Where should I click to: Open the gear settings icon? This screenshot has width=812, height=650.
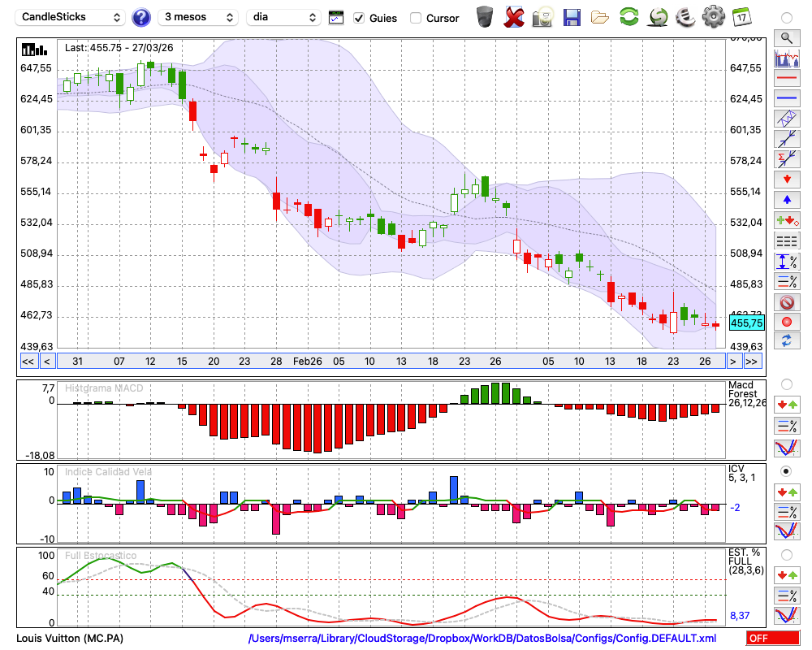click(x=713, y=17)
